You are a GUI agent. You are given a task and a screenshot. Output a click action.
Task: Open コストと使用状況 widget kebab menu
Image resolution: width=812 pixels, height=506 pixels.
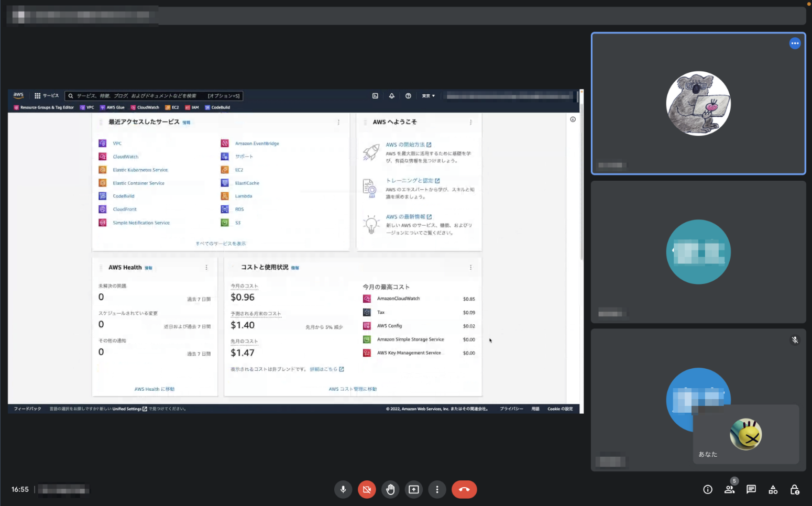tap(470, 267)
